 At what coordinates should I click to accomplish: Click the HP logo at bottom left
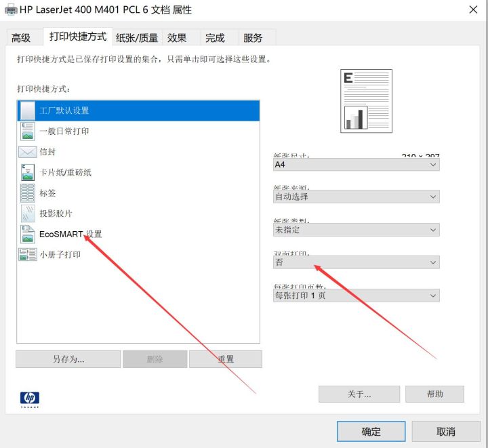[x=29, y=398]
